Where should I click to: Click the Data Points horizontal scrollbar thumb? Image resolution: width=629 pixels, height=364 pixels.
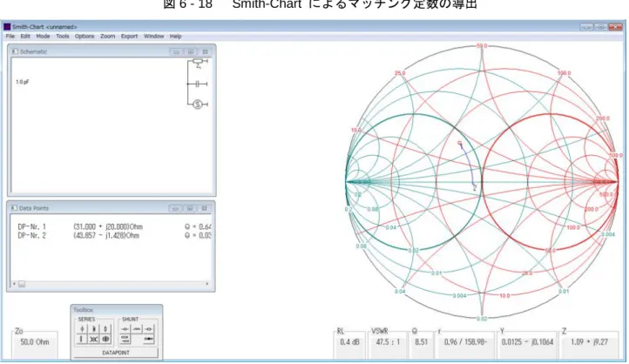coord(22,284)
